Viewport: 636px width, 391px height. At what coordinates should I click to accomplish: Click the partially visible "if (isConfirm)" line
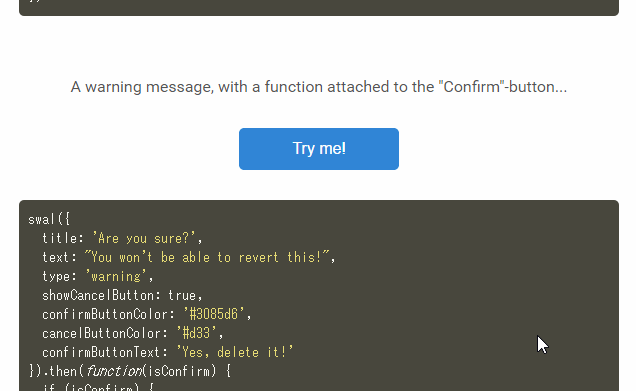tap(98, 387)
